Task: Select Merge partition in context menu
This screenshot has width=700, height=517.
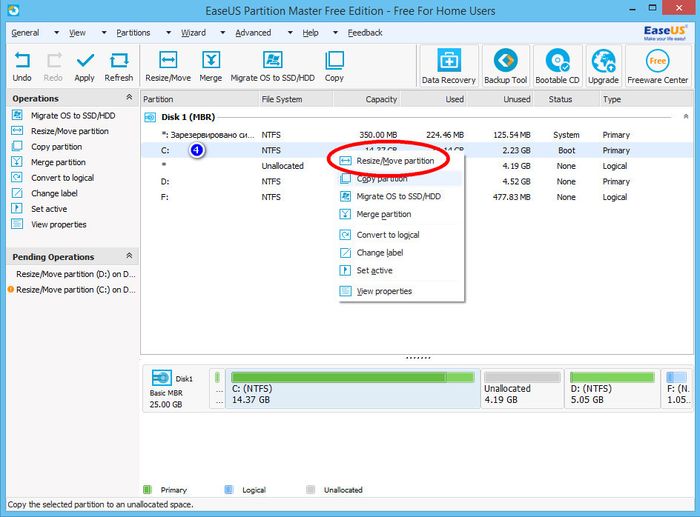Action: [x=401, y=214]
